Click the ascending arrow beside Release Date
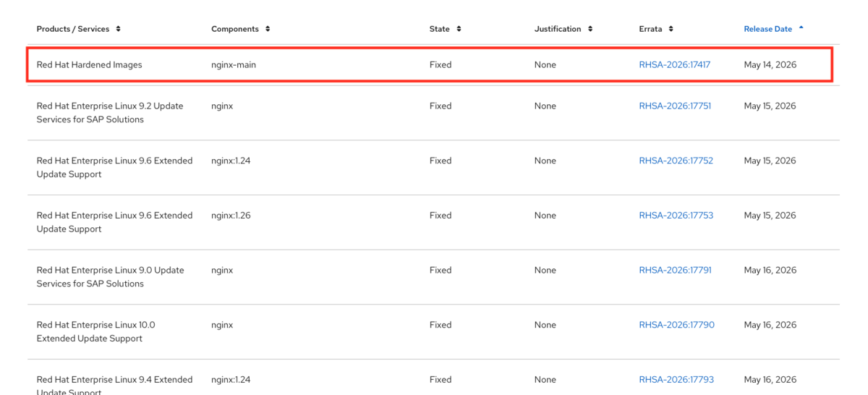 [801, 28]
